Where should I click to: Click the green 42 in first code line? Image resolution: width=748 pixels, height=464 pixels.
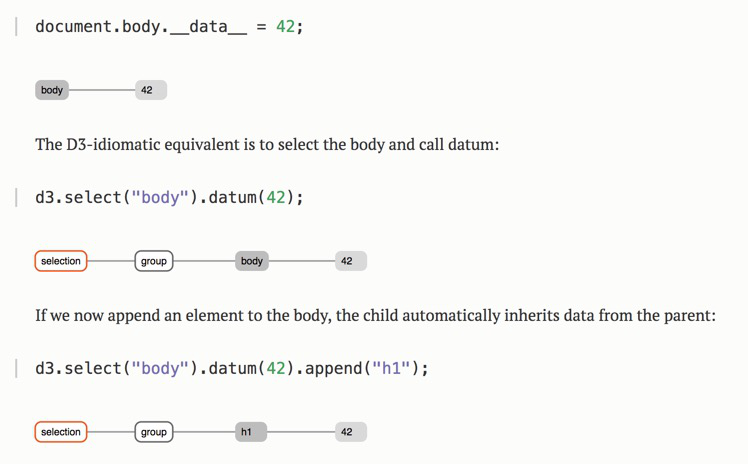[285, 27]
